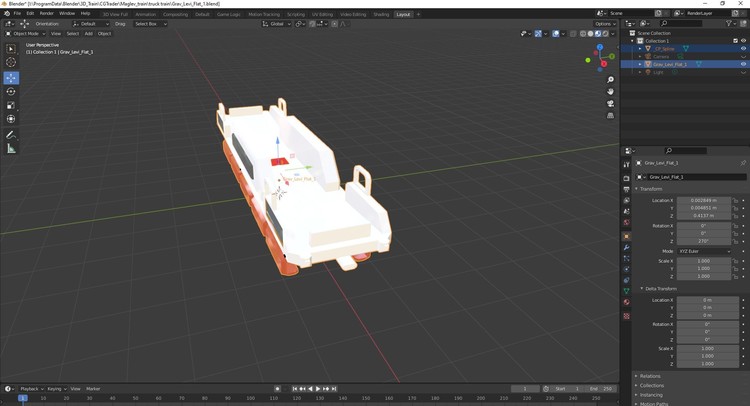
Task: Open the Render menu
Action: (x=47, y=13)
